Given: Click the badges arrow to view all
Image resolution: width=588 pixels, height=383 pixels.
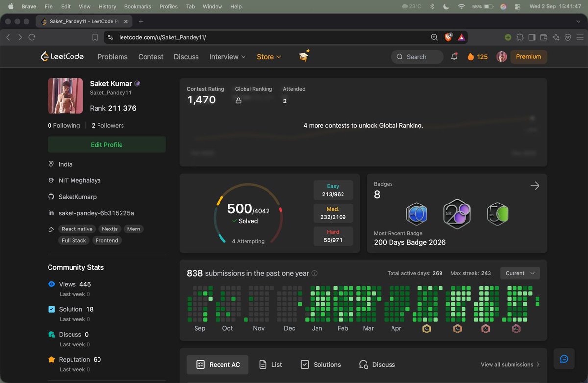Looking at the screenshot, I should [x=535, y=186].
